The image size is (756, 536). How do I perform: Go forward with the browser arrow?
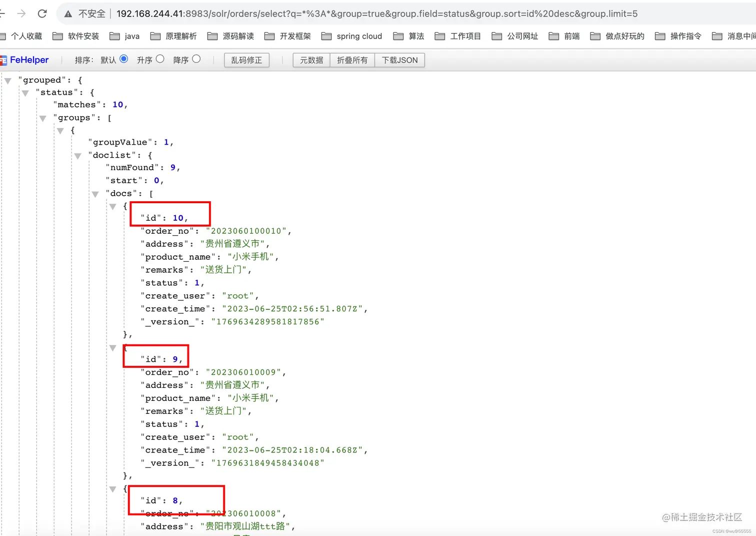click(21, 14)
